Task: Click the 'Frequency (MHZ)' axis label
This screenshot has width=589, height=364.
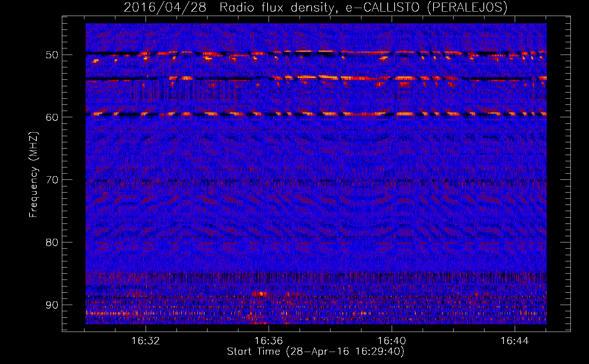Action: tap(33, 175)
